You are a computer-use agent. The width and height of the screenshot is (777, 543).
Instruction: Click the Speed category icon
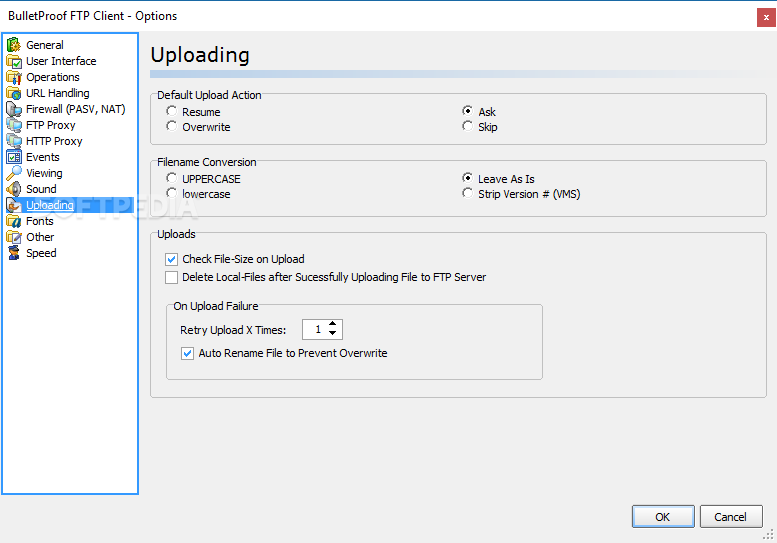pos(14,253)
